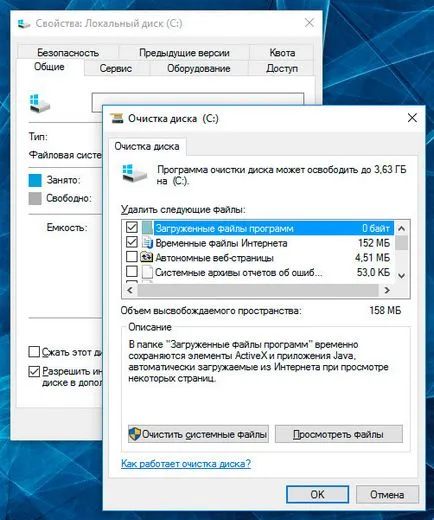Select the Загруженные файлы программ row text

[224, 229]
